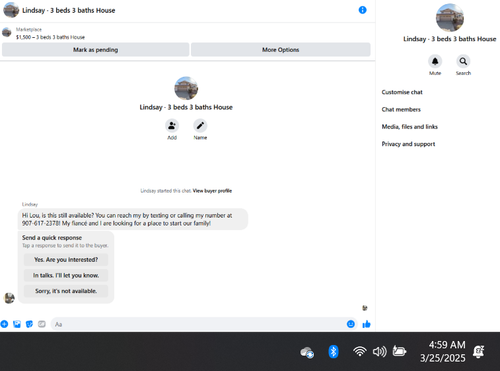
Task: Open more actions plus icon in composer
Action: pos(4,324)
